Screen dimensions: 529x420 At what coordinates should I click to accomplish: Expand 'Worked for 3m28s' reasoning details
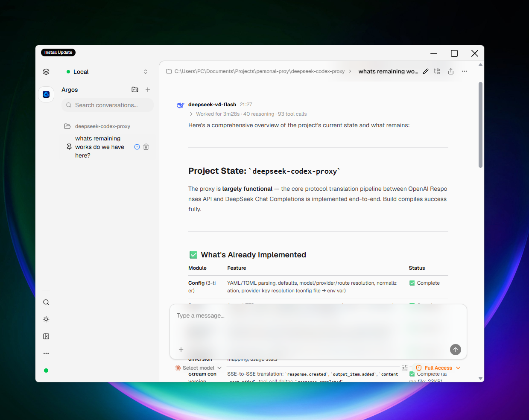[248, 114]
